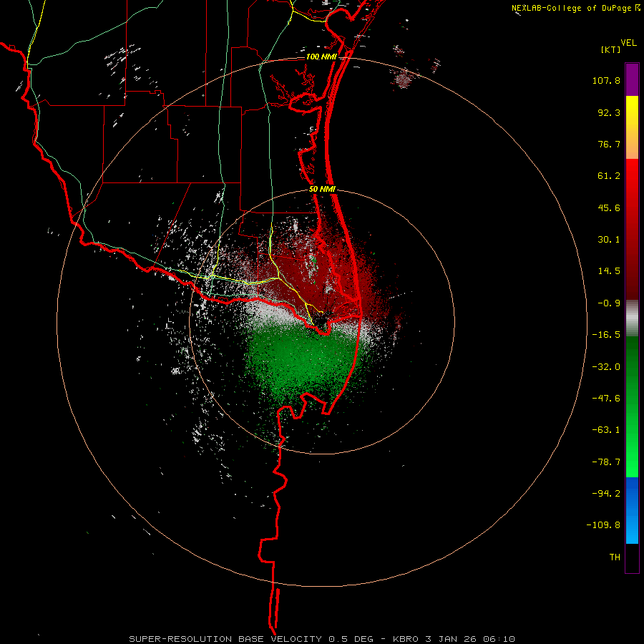
Task: Click the NEXLAB-College of DuPage label
Action: [x=575, y=8]
